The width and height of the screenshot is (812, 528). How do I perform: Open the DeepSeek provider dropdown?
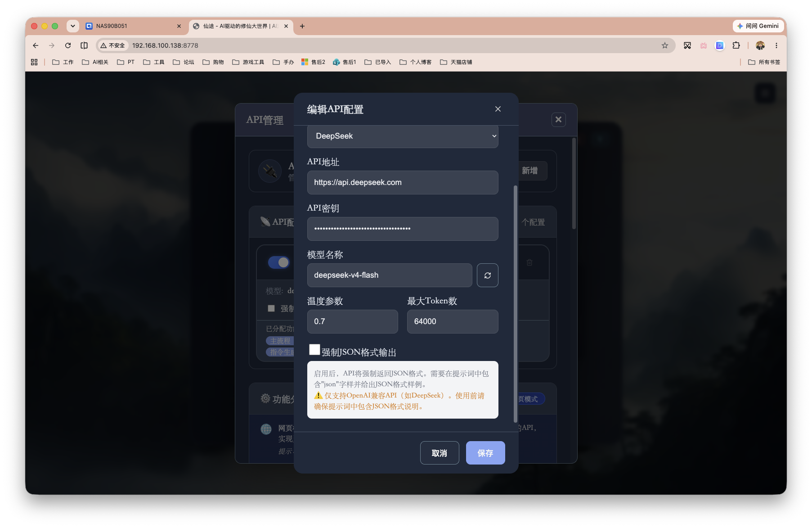tap(403, 136)
